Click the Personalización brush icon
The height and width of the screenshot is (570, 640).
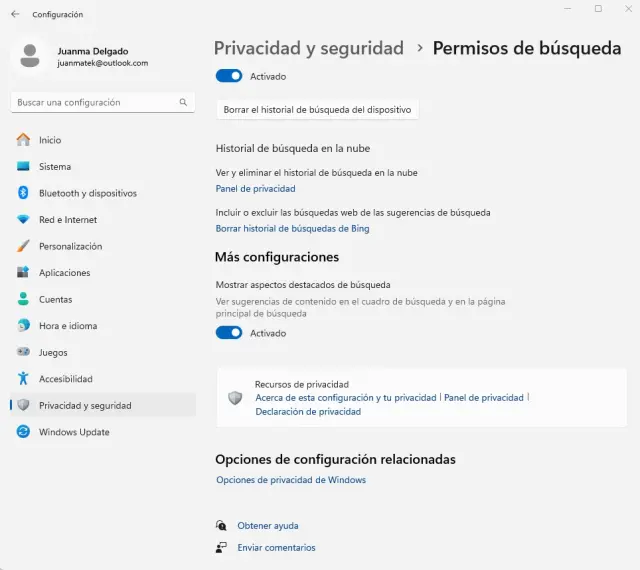[23, 246]
